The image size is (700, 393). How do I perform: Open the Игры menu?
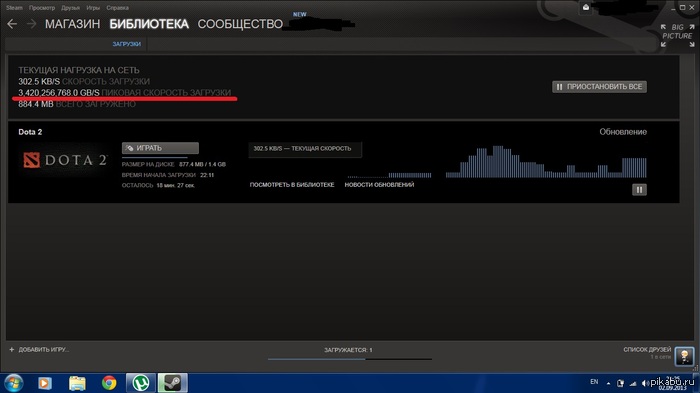93,8
